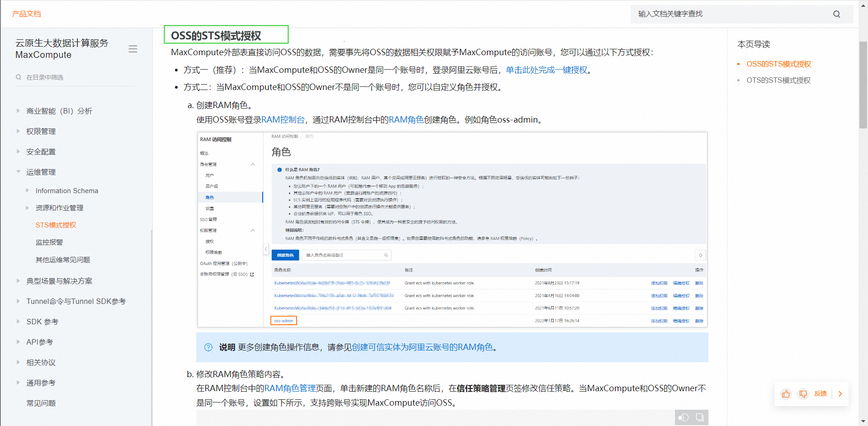Click the search magnifier icon in top bar
868x426 pixels.
coord(836,14)
